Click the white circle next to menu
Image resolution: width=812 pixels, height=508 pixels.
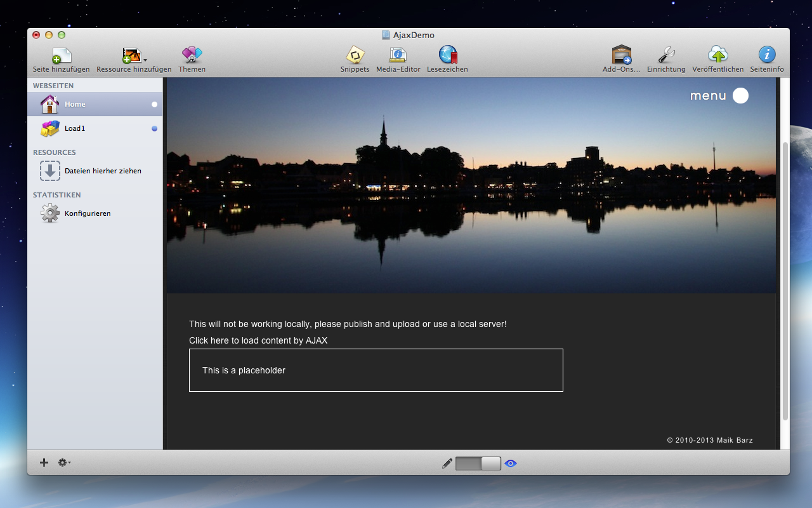point(740,96)
